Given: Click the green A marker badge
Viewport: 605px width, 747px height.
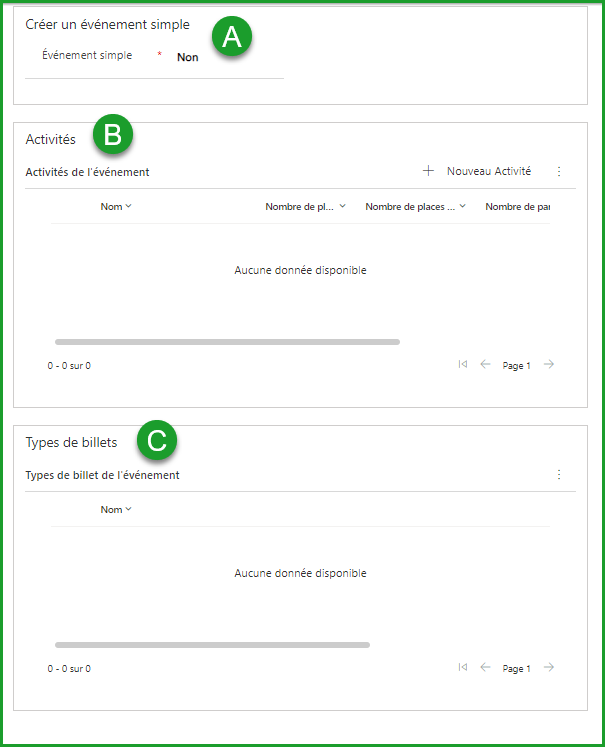Looking at the screenshot, I should point(232,37).
